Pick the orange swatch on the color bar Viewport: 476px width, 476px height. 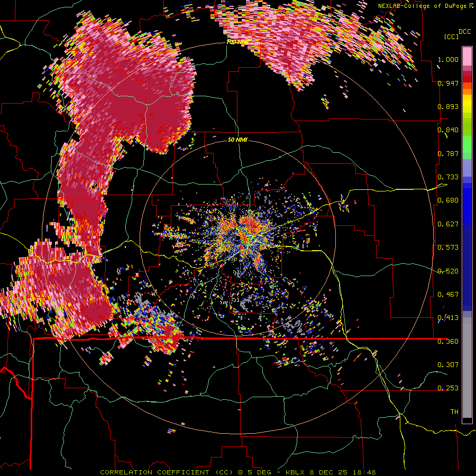tap(467, 91)
